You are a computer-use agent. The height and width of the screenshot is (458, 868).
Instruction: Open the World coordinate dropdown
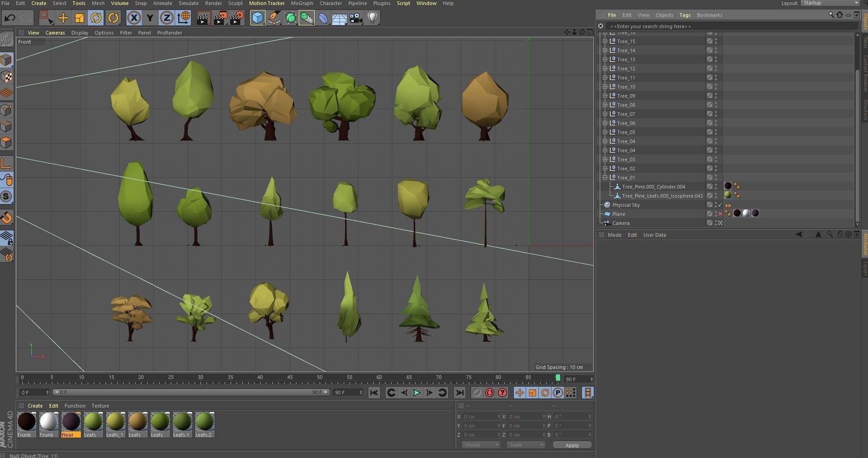click(x=481, y=445)
